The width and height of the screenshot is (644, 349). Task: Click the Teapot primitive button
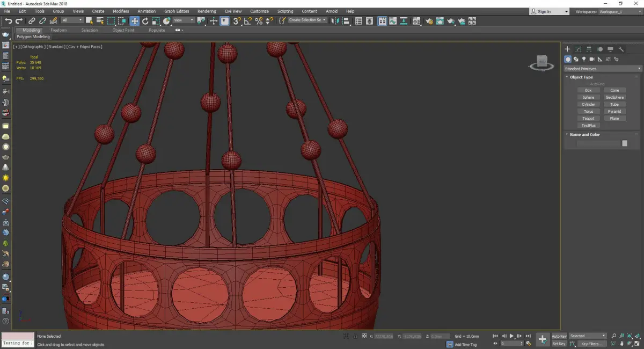pos(588,118)
